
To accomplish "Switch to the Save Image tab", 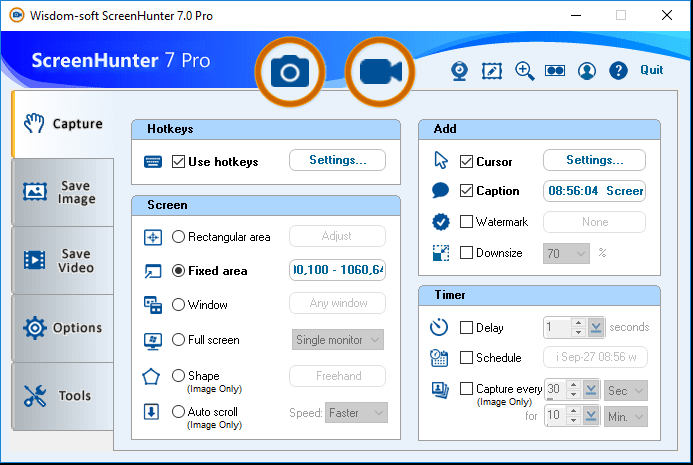I will click(62, 192).
